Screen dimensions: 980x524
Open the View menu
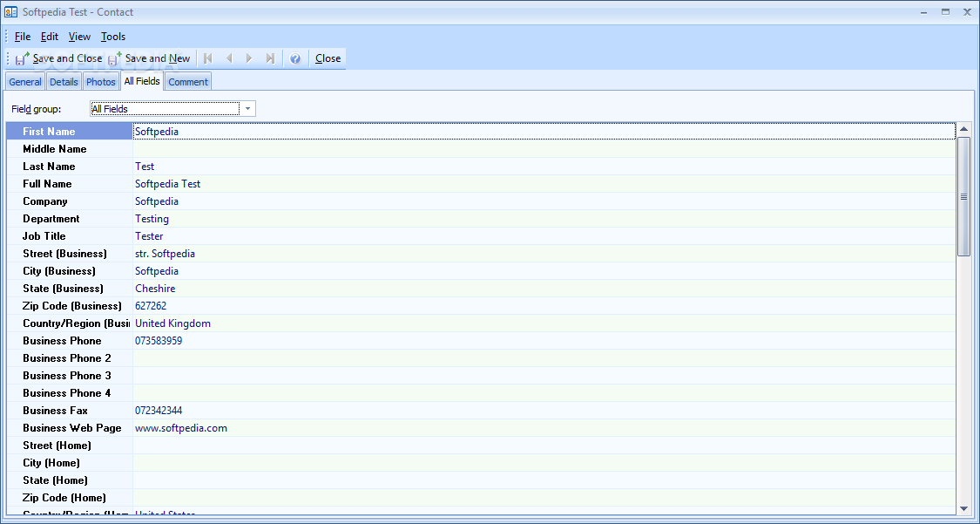pyautogui.click(x=79, y=37)
